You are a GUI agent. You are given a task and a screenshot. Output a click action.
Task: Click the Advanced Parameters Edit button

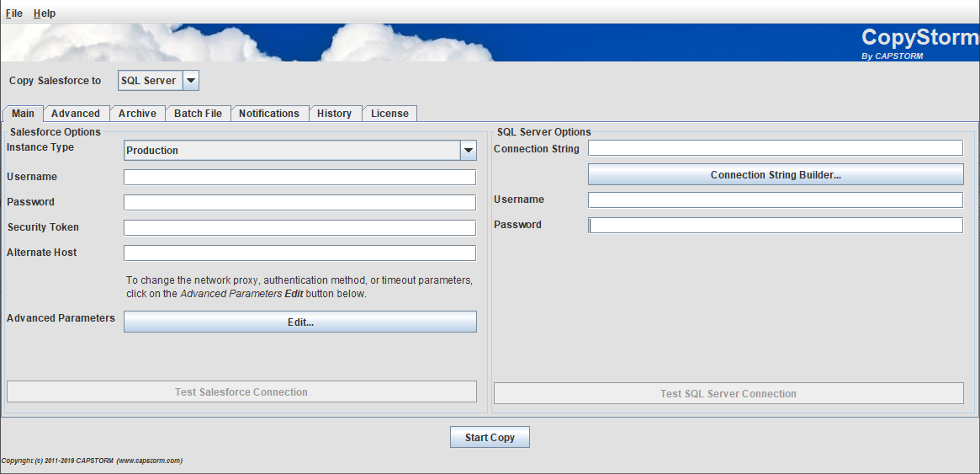(300, 322)
